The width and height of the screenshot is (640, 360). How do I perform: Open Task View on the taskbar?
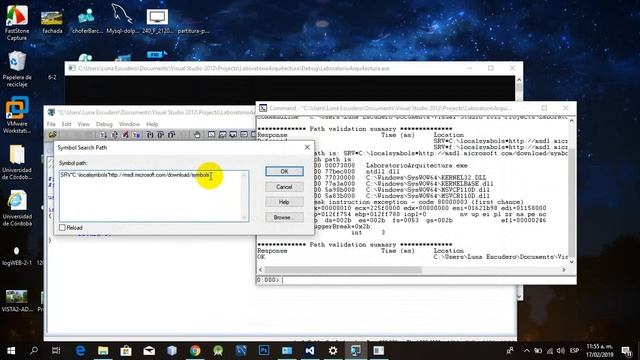[x=56, y=351]
